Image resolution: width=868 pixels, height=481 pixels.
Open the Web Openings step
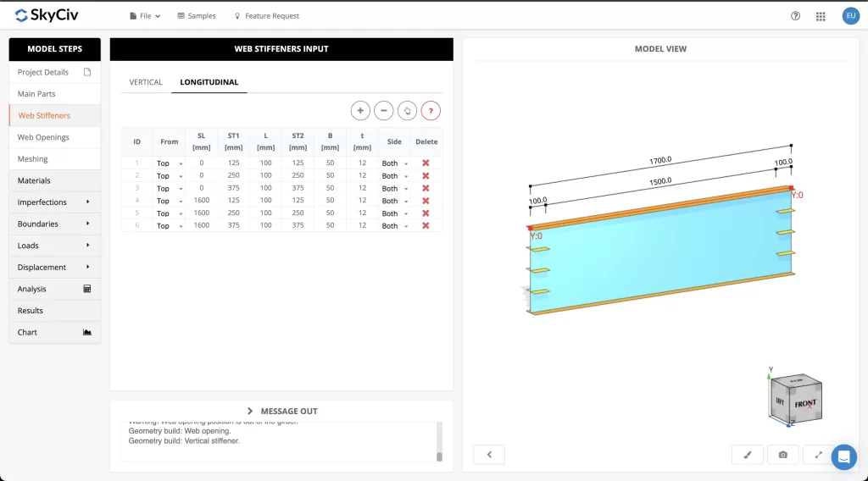[43, 137]
